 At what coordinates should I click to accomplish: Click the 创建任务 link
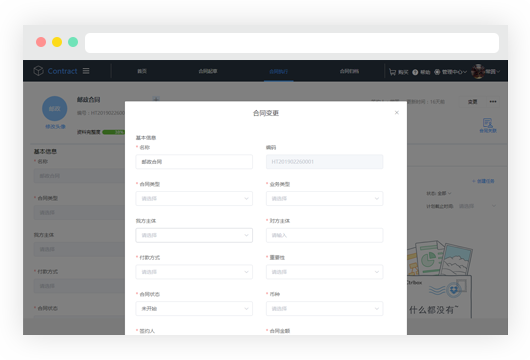[x=483, y=181]
